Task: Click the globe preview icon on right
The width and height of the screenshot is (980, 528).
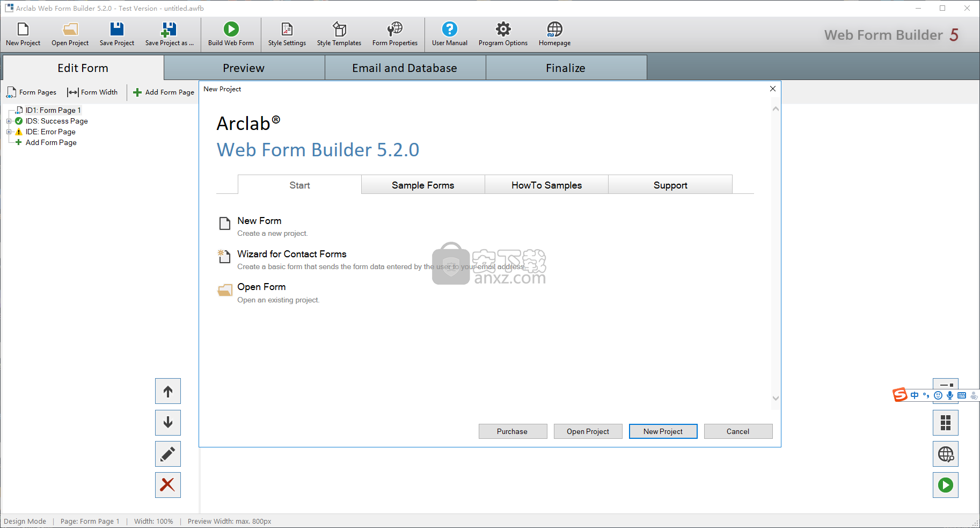Action: pyautogui.click(x=946, y=454)
